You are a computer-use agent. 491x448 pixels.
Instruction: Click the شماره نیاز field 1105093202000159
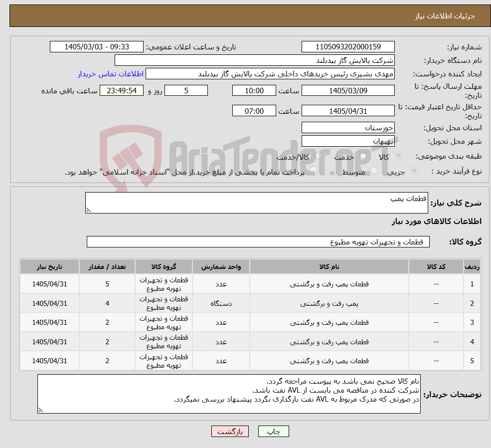coord(348,47)
